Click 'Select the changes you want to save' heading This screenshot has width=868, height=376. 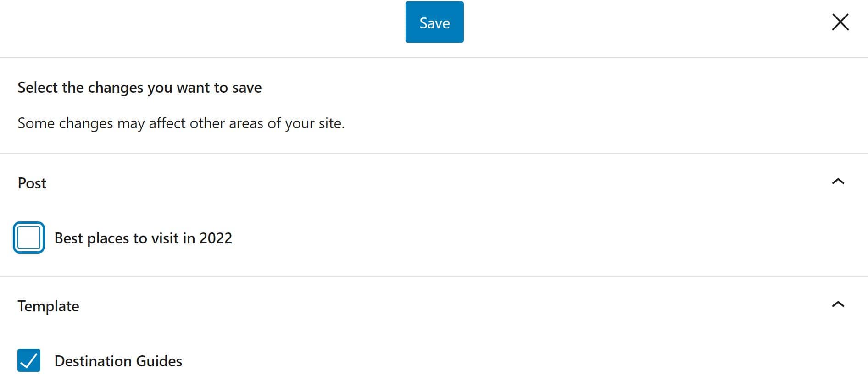coord(139,88)
